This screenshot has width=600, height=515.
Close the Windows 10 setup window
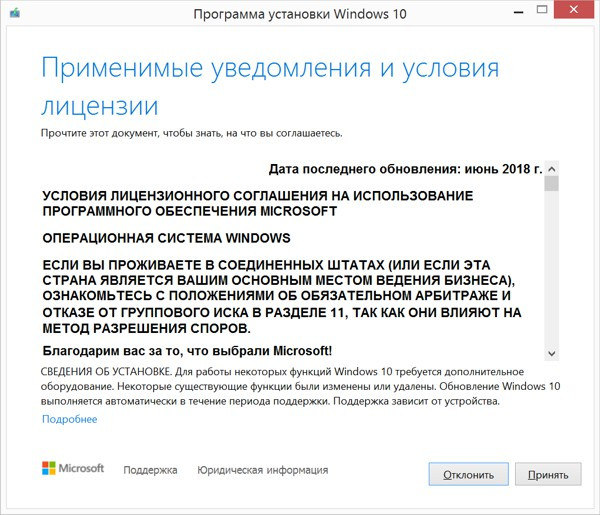coord(574,10)
